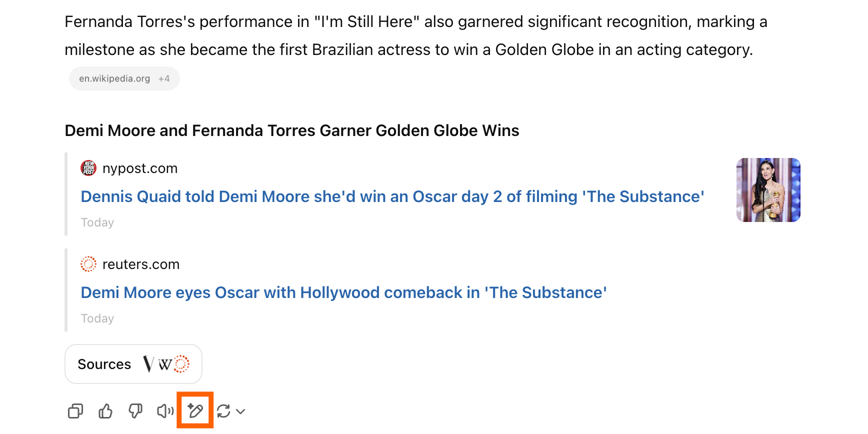Image resolution: width=868 pixels, height=434 pixels.
Task: Open the en.wikipedia.org citation chip
Action: tap(124, 78)
